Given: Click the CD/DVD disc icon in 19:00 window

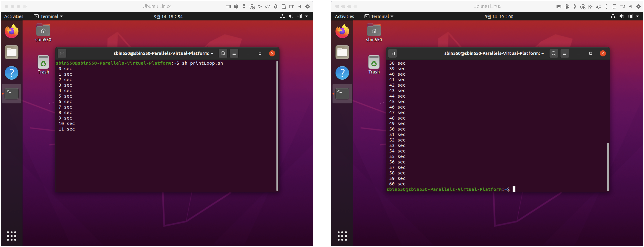Looking at the screenshot, I should click(583, 7).
